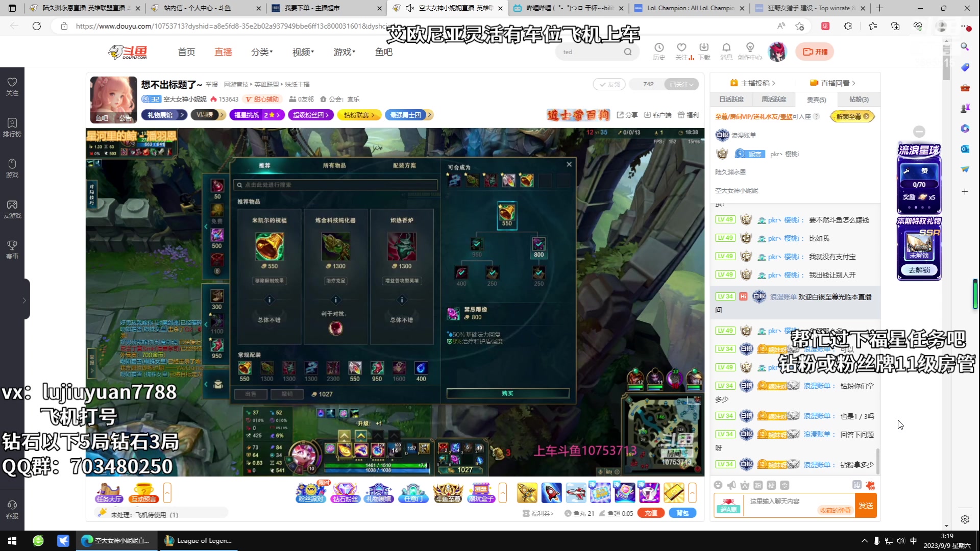Open 钻石粉丝 icon below the player

click(346, 493)
